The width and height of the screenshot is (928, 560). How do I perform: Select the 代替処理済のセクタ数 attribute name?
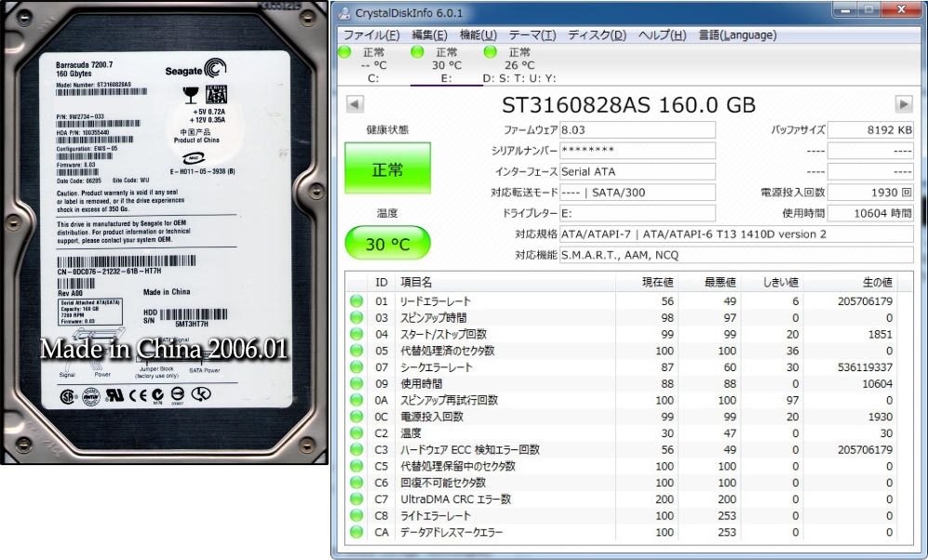[x=448, y=351]
